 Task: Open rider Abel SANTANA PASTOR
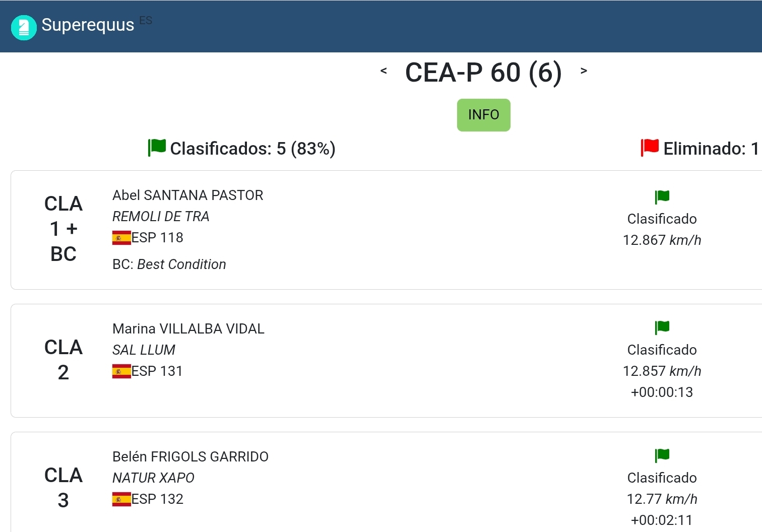(x=187, y=195)
